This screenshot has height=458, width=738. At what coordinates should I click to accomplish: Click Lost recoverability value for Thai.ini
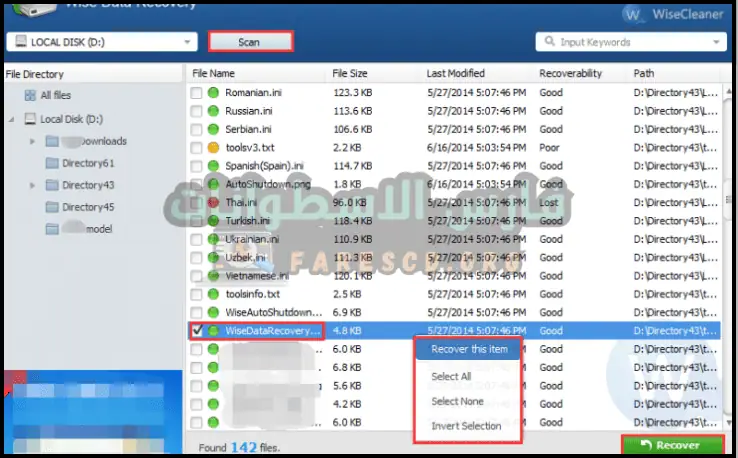tap(548, 203)
